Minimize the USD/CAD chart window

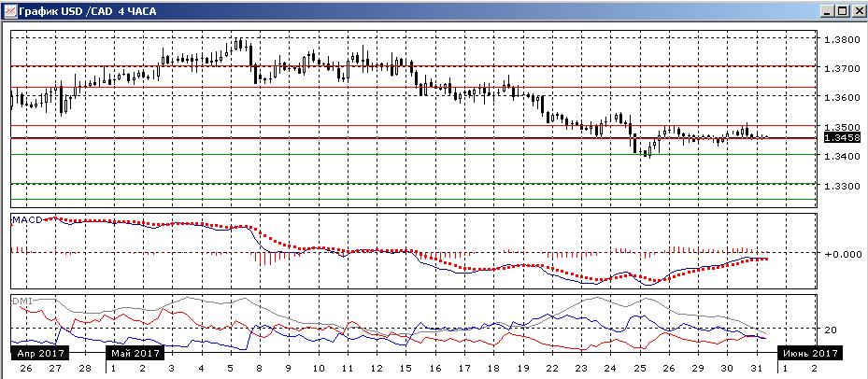tap(828, 10)
